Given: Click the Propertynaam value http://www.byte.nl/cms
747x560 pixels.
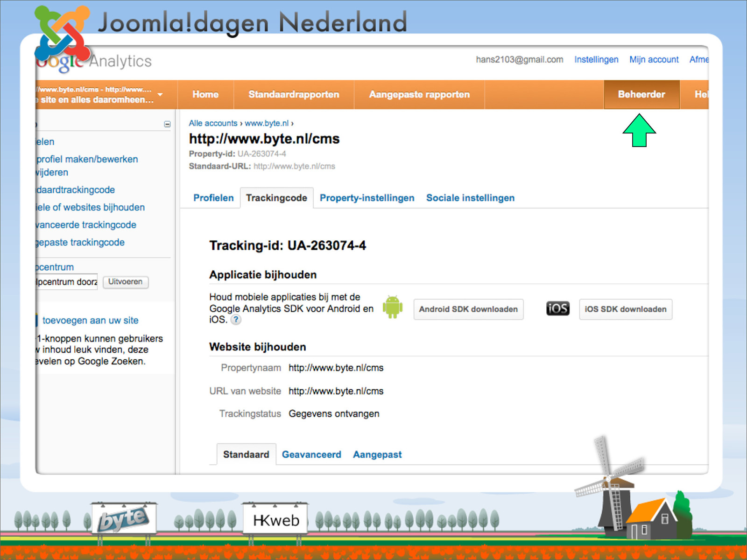Looking at the screenshot, I should click(336, 368).
